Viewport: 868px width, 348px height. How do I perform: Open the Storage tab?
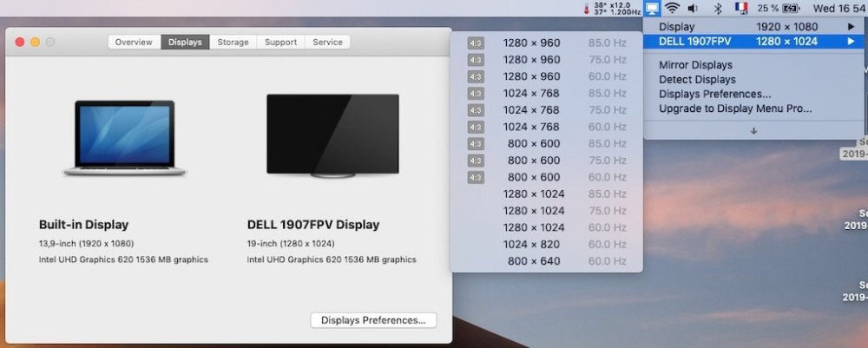pyautogui.click(x=233, y=42)
